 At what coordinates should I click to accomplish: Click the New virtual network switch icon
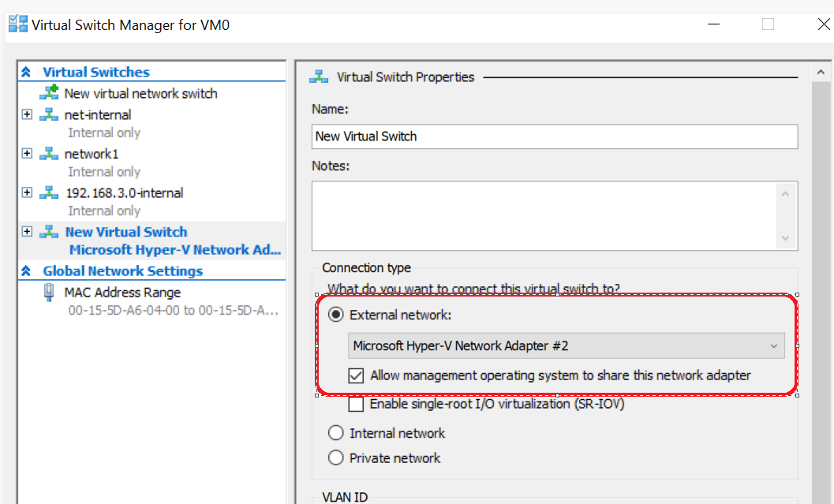(x=49, y=92)
